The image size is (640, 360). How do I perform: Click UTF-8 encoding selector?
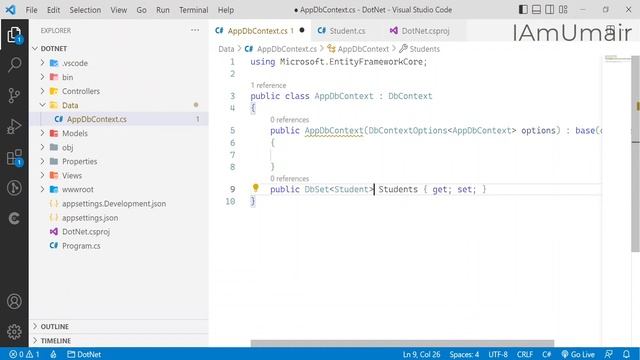(x=498, y=354)
